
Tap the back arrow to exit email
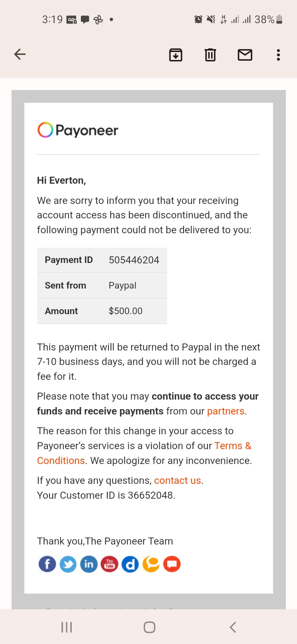tap(20, 54)
